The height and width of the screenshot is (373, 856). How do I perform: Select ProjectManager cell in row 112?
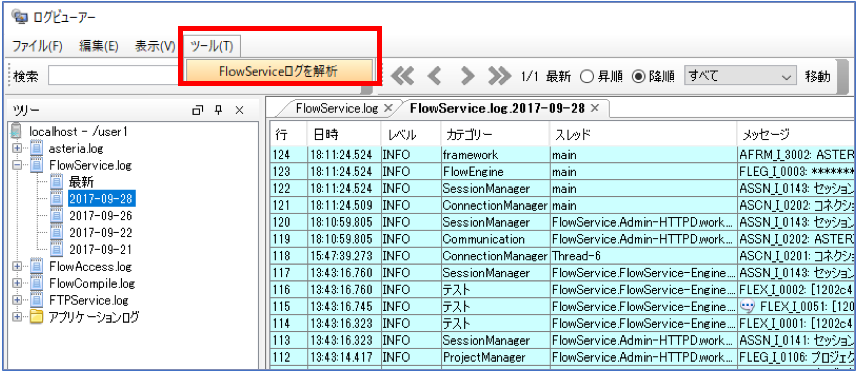point(495,357)
